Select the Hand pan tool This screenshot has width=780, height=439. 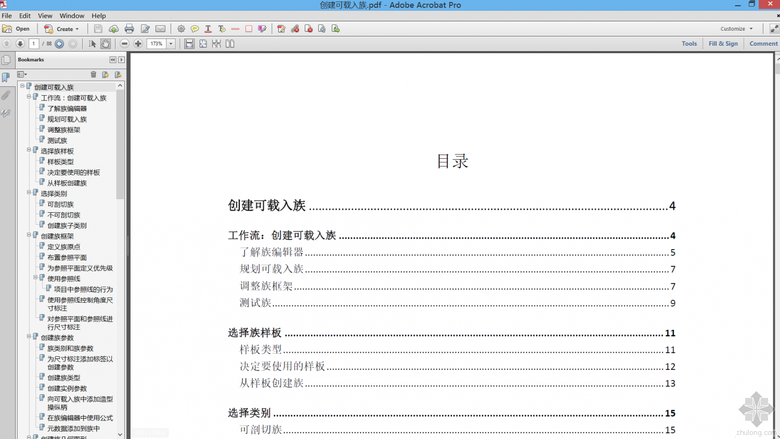click(x=106, y=44)
